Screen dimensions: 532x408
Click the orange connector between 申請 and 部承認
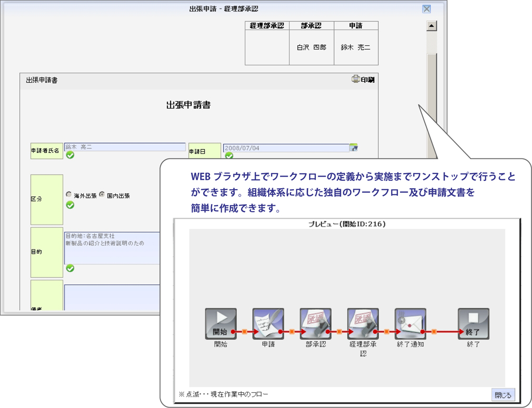[x=292, y=332]
